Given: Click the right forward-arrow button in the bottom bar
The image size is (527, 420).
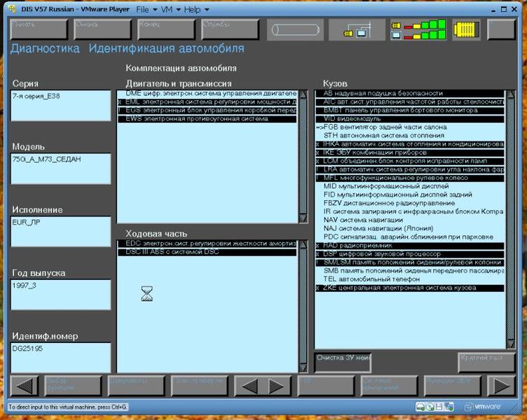Looking at the screenshot, I should click(x=501, y=386).
